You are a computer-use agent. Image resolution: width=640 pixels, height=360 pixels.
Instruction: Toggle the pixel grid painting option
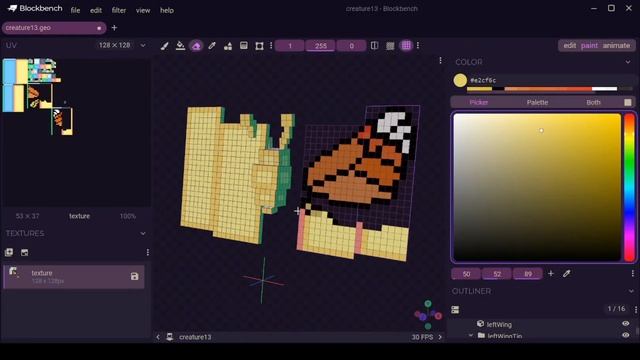point(406,46)
